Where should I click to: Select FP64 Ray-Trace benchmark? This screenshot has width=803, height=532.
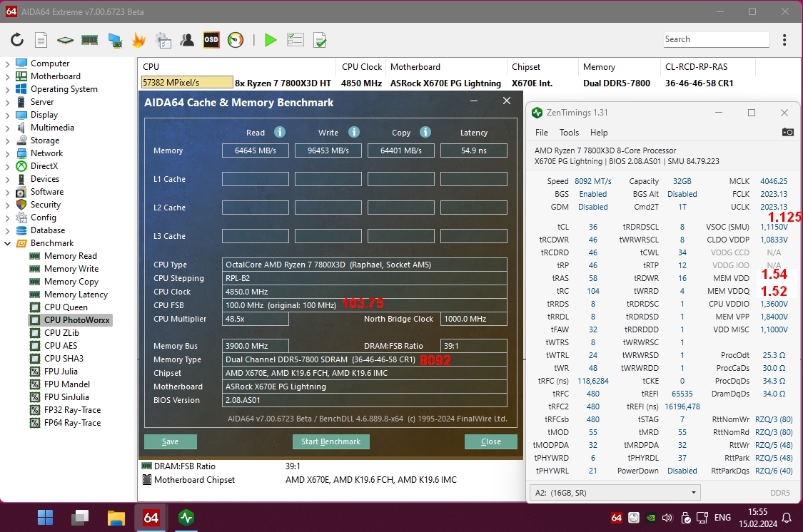[72, 422]
